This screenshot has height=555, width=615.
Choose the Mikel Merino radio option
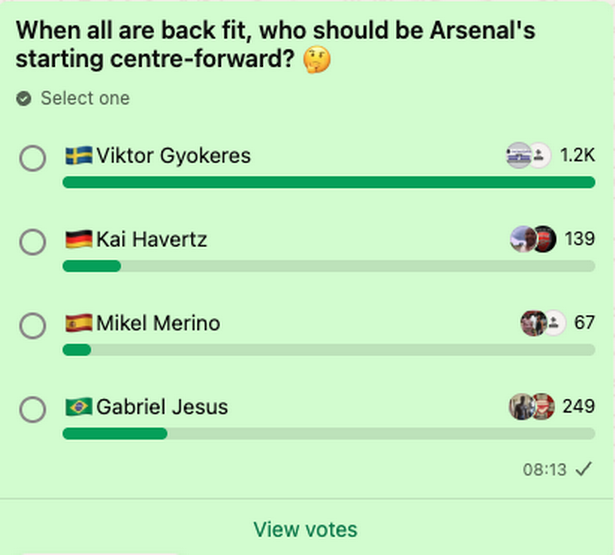point(33,326)
